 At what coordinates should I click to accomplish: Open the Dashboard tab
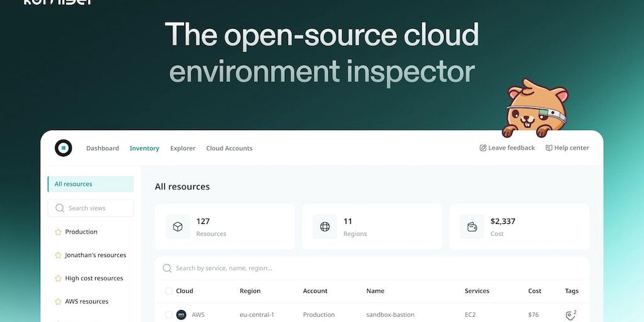click(103, 148)
